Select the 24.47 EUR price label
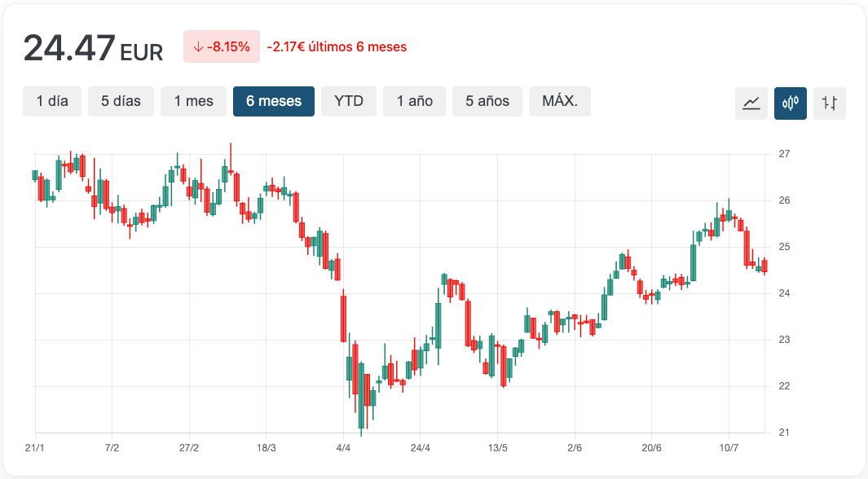 coord(94,47)
